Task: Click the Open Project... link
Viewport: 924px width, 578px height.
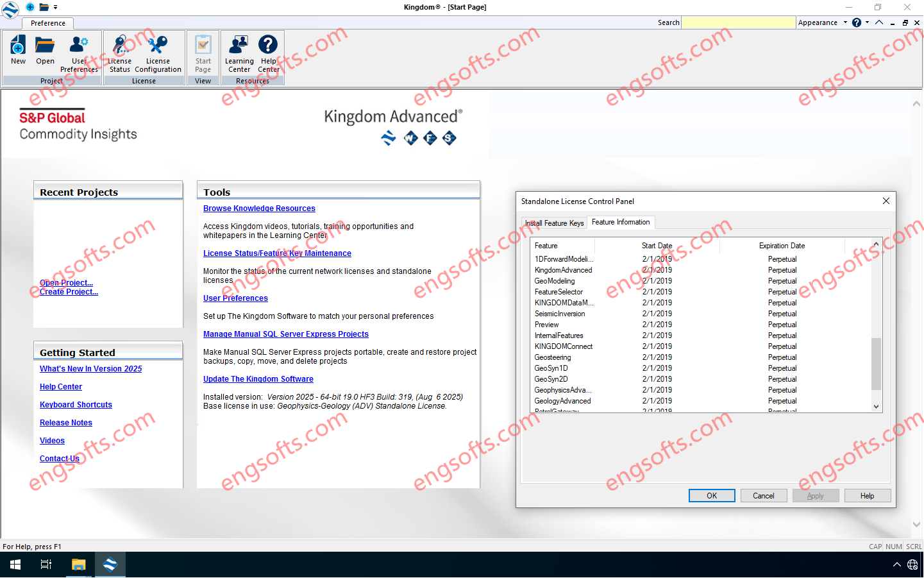Action: (x=66, y=283)
